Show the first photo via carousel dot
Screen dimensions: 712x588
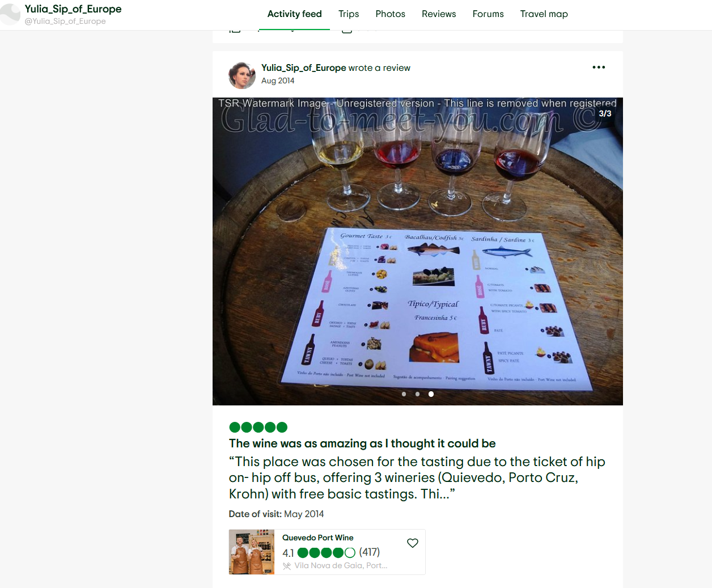404,394
